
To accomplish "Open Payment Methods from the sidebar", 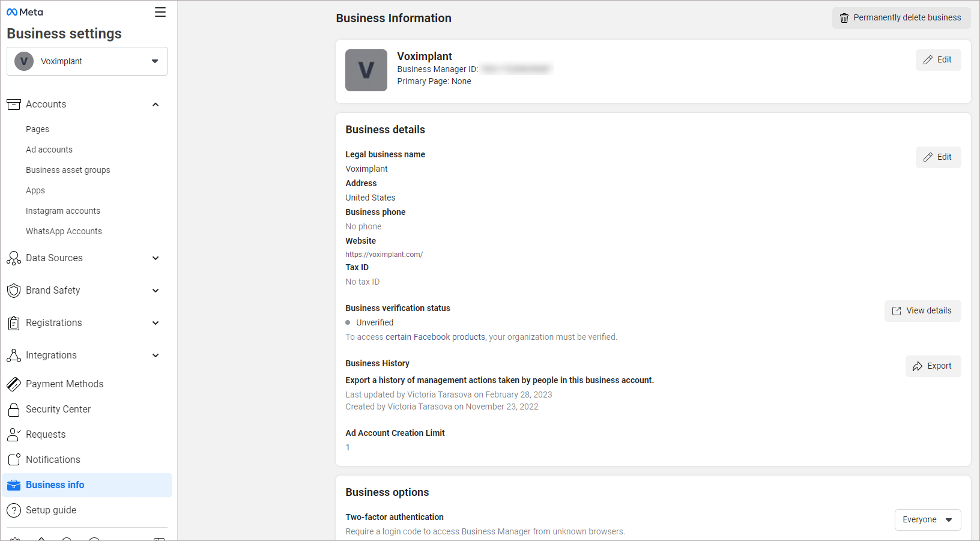I will point(87,384).
